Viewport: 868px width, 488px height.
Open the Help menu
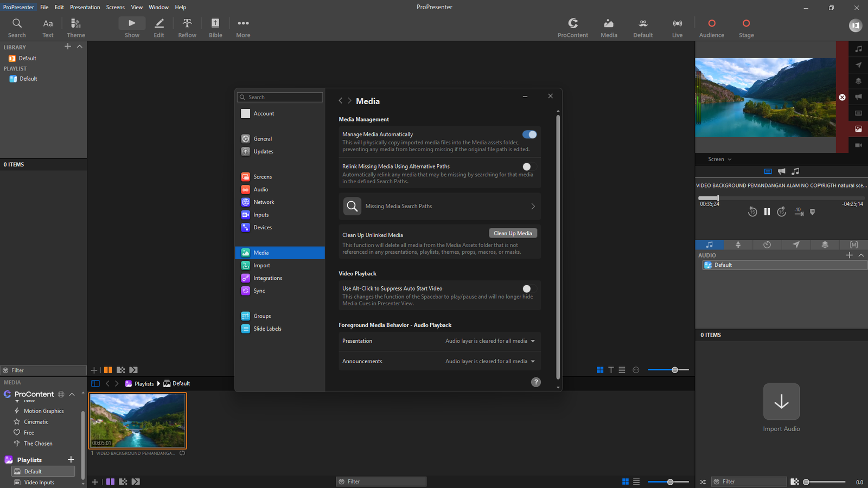pyautogui.click(x=181, y=7)
